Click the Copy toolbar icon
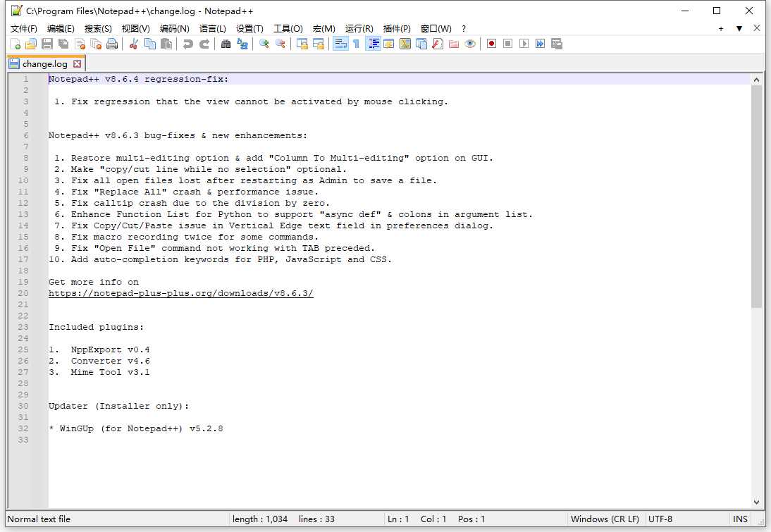 tap(150, 44)
